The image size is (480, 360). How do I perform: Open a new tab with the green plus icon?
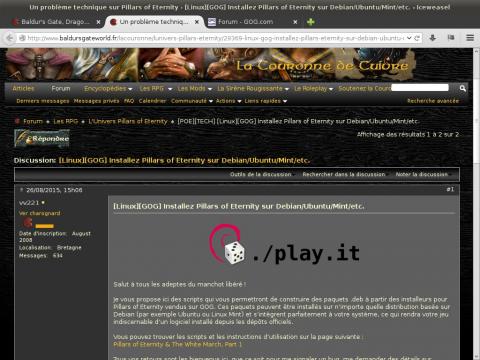tap(311, 22)
